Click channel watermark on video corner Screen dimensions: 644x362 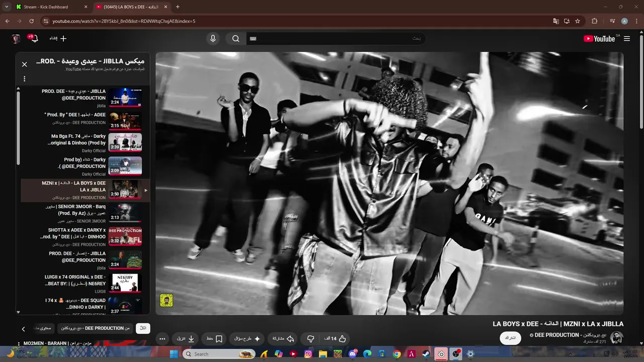point(166,300)
